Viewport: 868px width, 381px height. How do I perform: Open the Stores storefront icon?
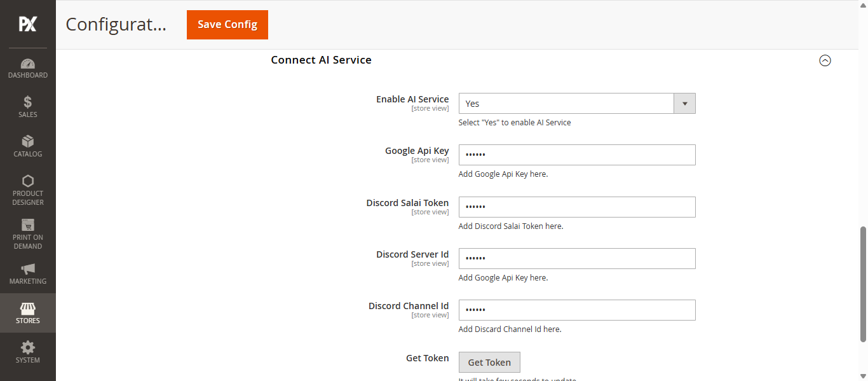click(x=28, y=308)
